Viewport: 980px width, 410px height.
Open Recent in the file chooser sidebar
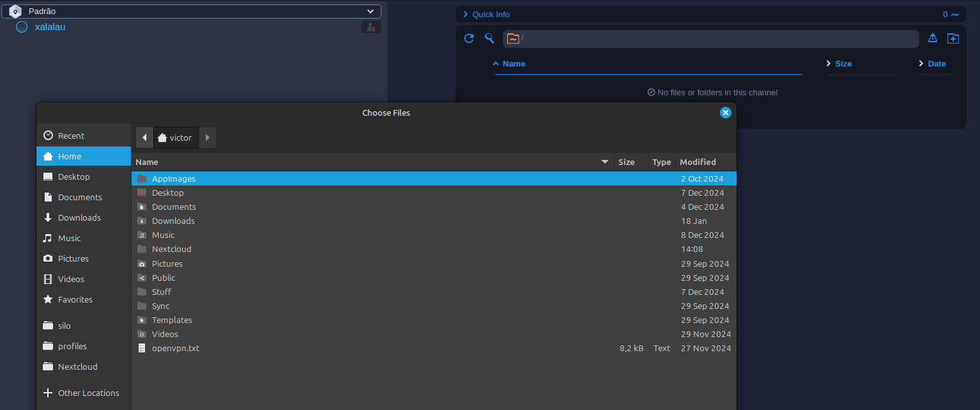pos(71,136)
